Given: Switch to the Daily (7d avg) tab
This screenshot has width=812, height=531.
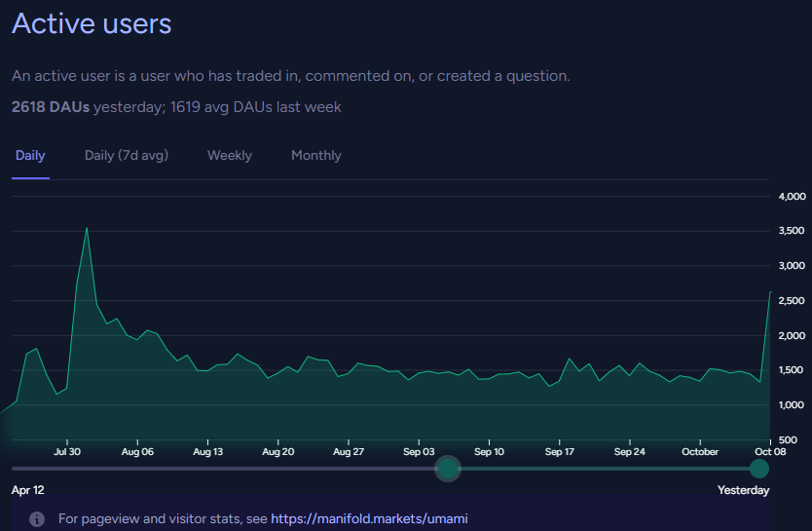Looking at the screenshot, I should (x=127, y=156).
